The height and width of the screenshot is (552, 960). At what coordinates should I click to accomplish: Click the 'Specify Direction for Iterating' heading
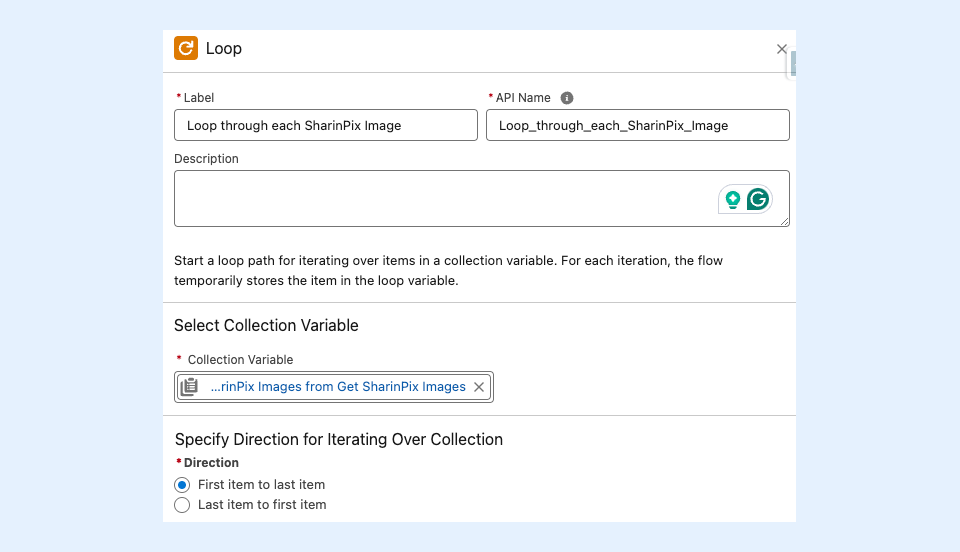(339, 439)
